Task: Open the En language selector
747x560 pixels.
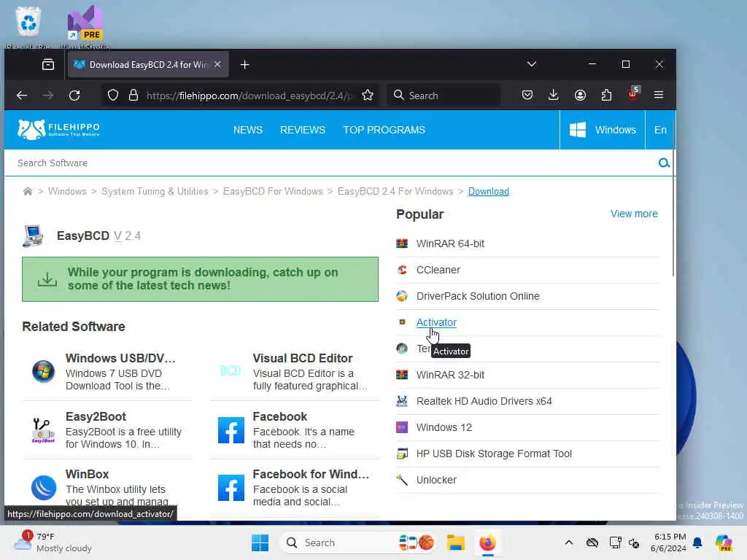Action: [x=660, y=130]
